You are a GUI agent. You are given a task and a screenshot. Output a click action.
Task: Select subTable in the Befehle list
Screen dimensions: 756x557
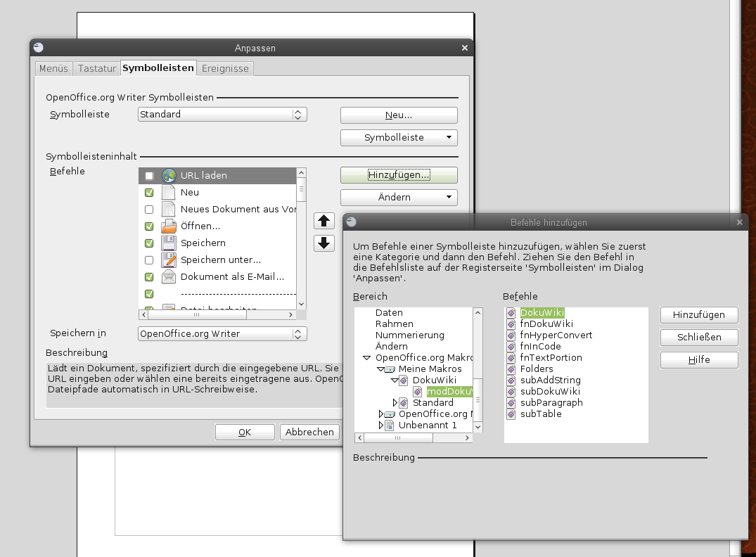point(541,414)
